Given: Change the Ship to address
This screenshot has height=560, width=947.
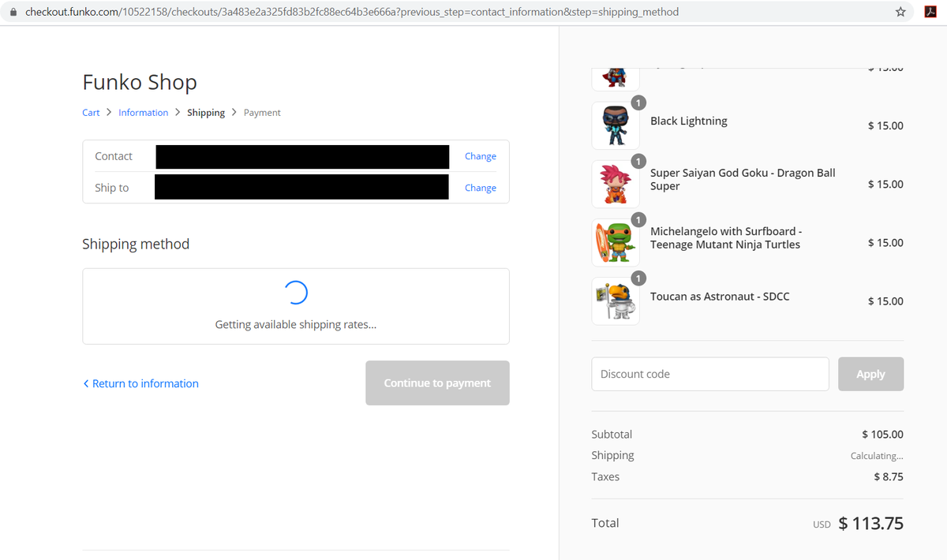Looking at the screenshot, I should tap(481, 188).
